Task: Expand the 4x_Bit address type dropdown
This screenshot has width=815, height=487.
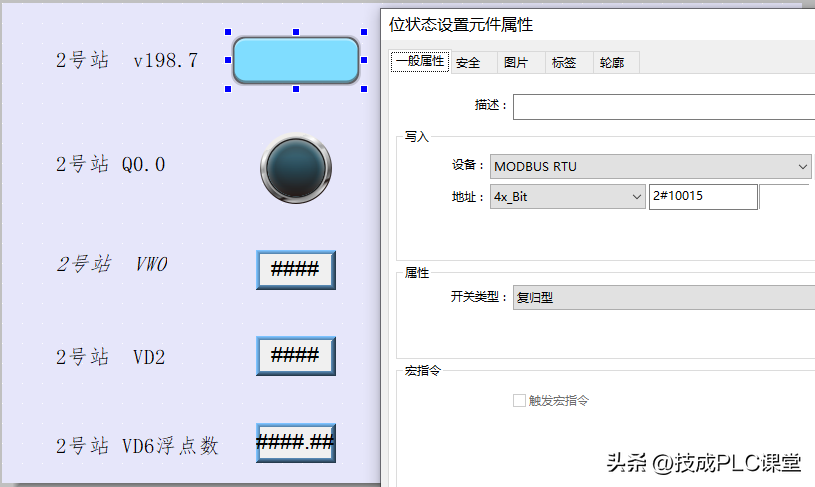Action: tap(567, 197)
